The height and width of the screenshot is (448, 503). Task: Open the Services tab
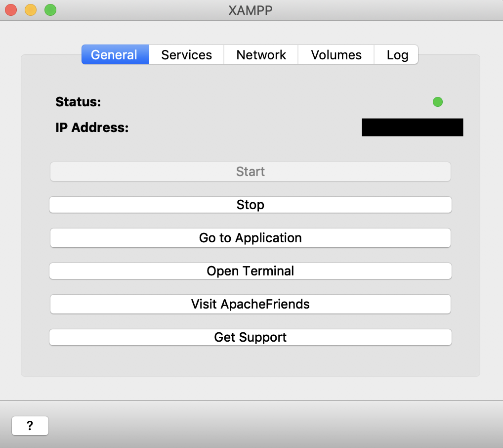click(x=186, y=54)
